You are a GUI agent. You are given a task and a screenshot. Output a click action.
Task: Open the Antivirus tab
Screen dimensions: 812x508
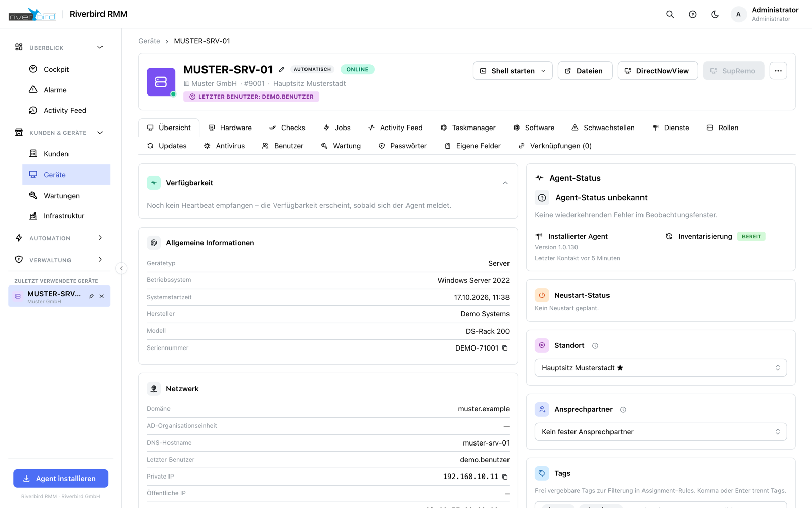224,146
